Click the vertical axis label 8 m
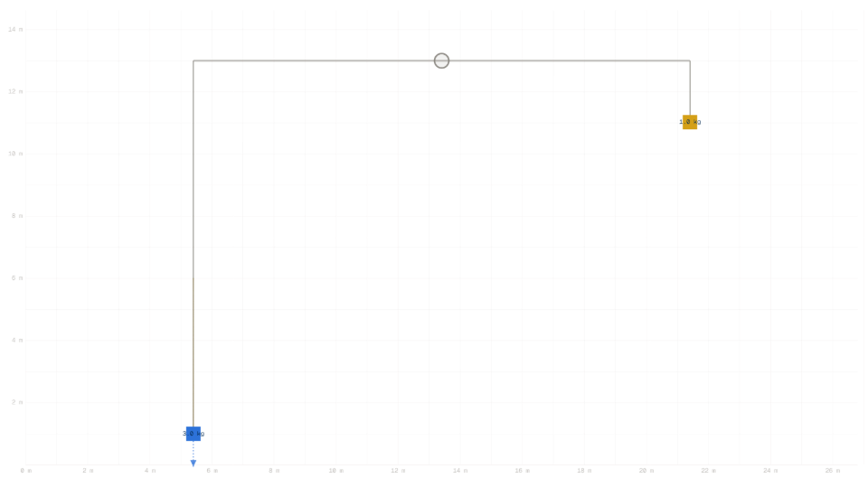 coord(17,216)
